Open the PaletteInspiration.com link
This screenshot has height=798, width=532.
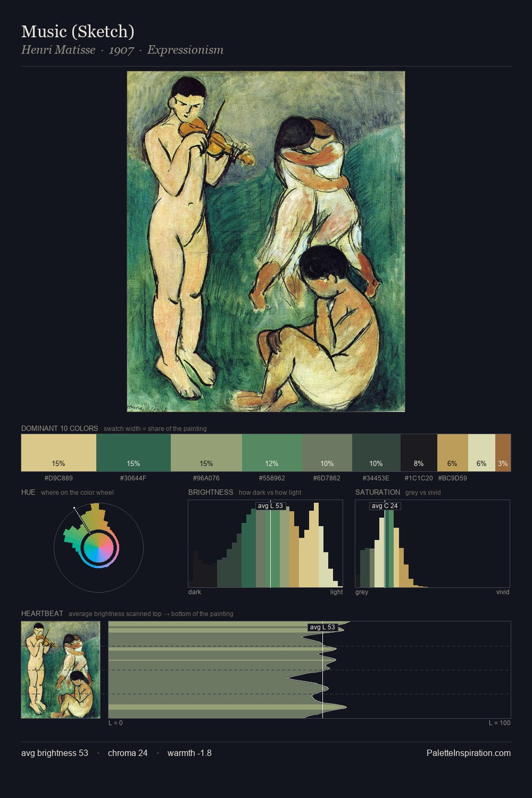click(x=469, y=753)
